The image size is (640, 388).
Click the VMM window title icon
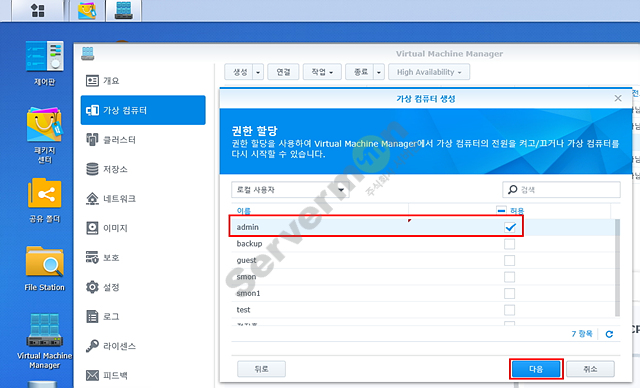coord(87,53)
